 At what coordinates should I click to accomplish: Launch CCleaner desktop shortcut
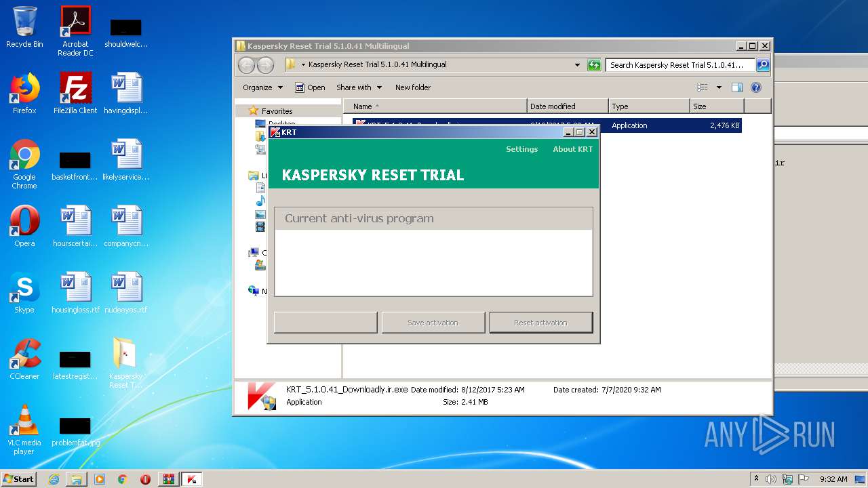pos(24,359)
